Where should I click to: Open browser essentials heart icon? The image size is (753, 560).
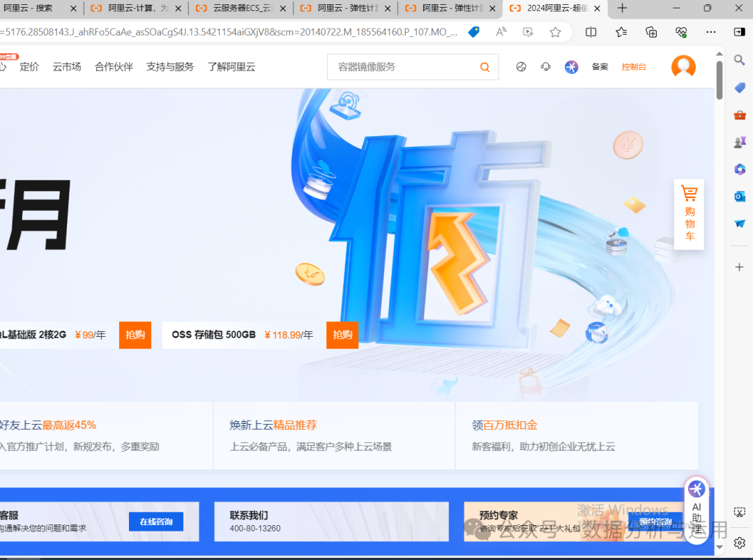tap(681, 32)
